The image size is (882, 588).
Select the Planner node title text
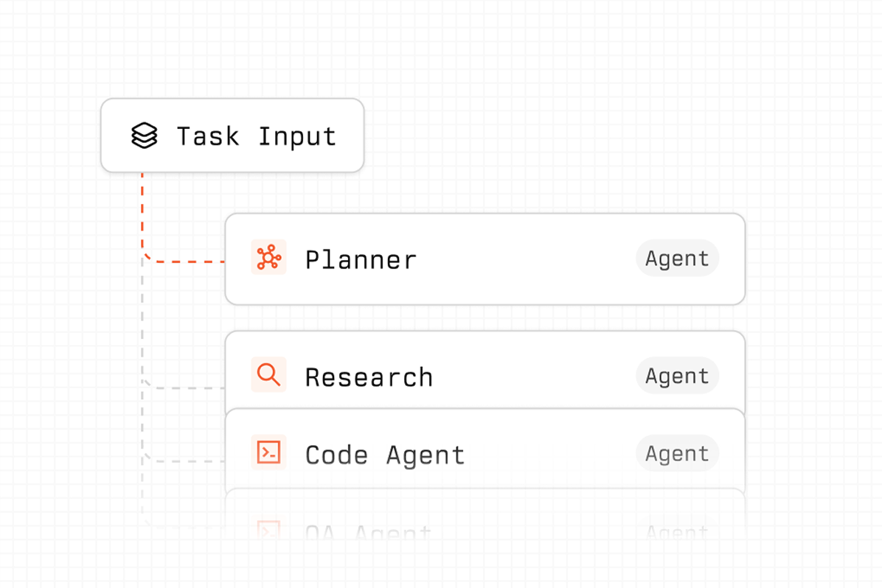(361, 259)
